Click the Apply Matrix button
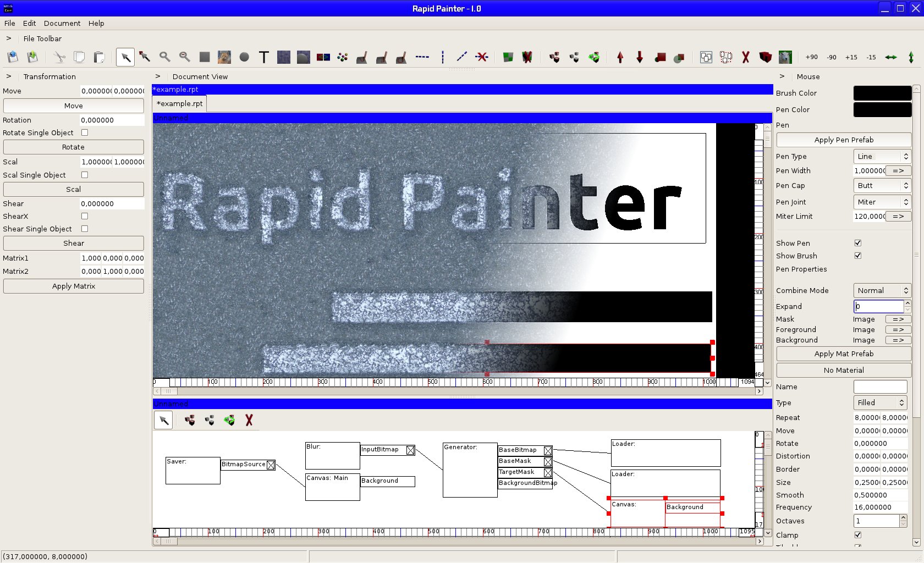924x563 pixels. [x=73, y=286]
